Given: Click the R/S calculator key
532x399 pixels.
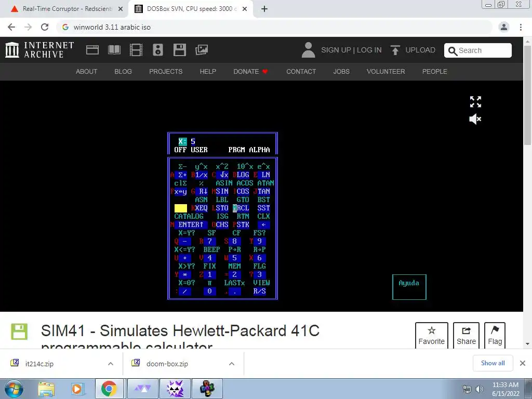Looking at the screenshot, I should pos(260,291).
